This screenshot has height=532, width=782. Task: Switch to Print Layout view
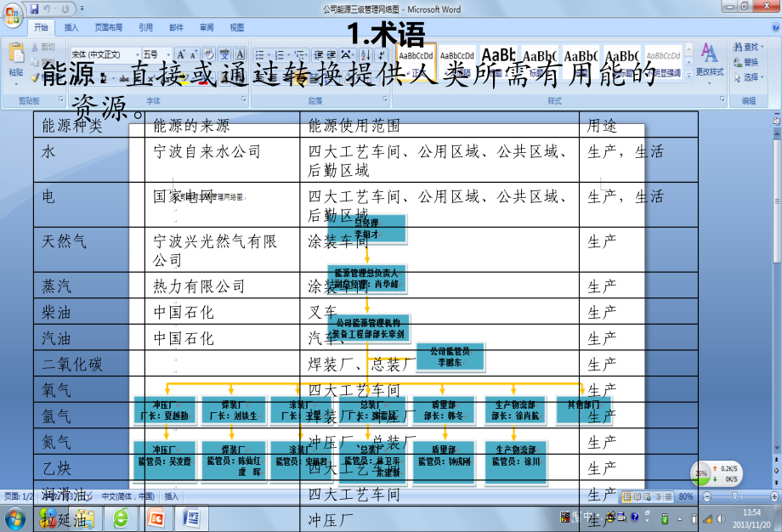point(627,496)
